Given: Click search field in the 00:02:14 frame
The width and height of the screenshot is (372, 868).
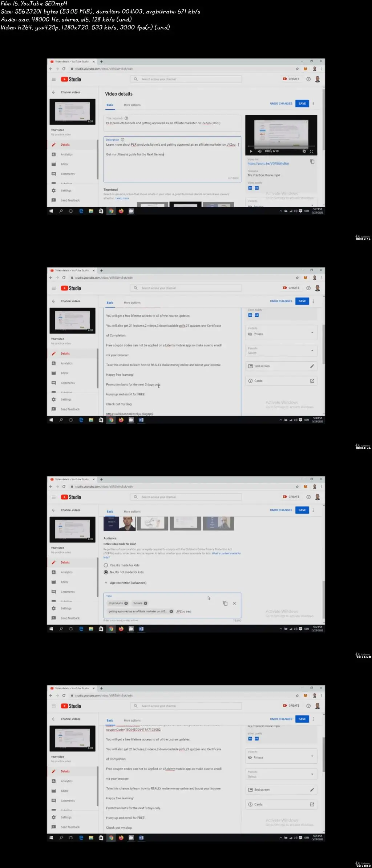Looking at the screenshot, I should pyautogui.click(x=186, y=79).
